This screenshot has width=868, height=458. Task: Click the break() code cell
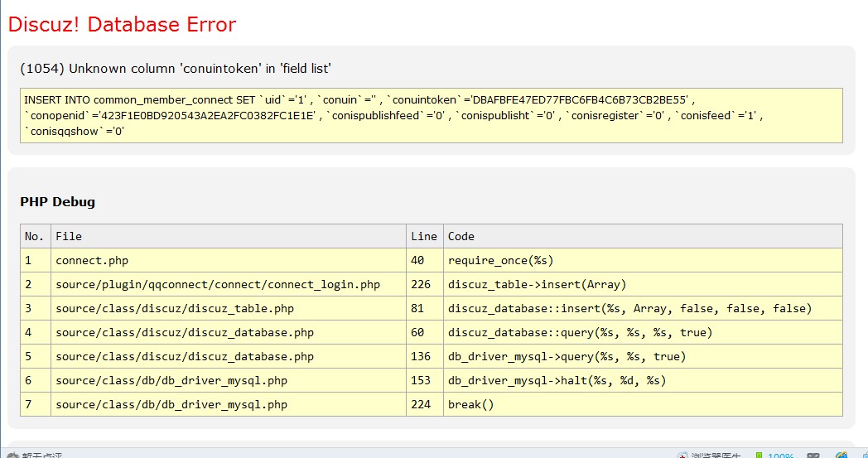tap(470, 404)
